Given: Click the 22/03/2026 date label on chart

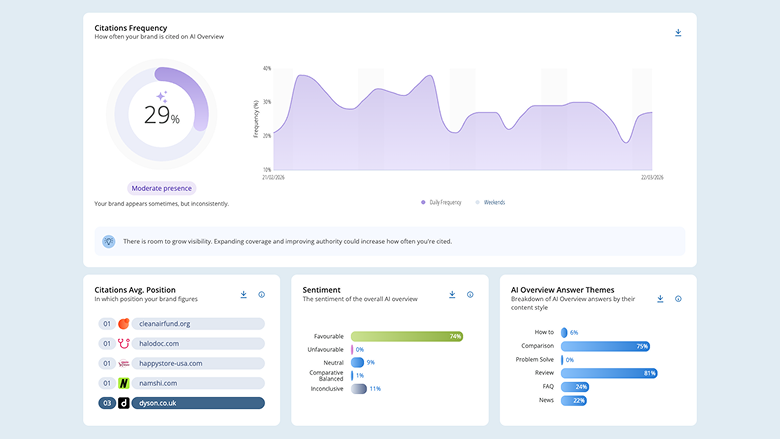Looking at the screenshot, I should 652,177.
